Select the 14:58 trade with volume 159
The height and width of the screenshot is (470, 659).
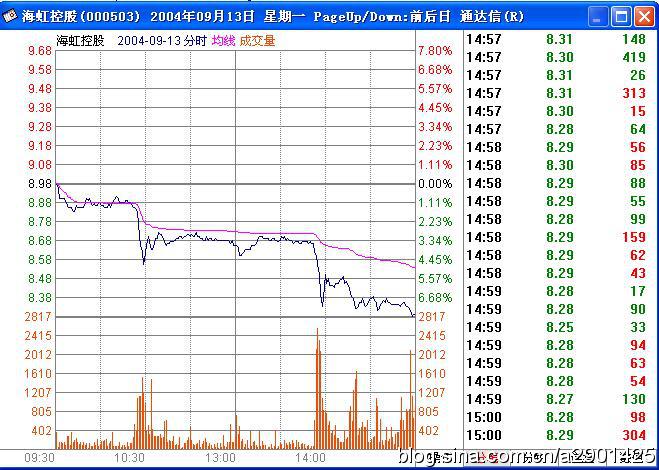click(556, 237)
